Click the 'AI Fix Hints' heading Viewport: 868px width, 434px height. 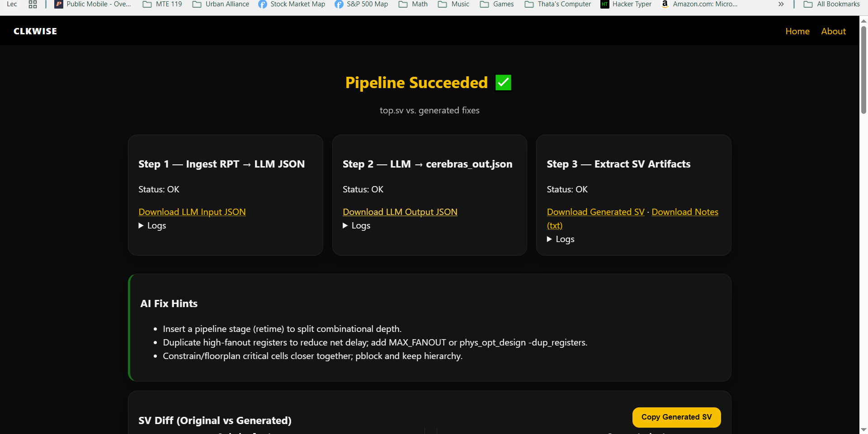click(169, 303)
